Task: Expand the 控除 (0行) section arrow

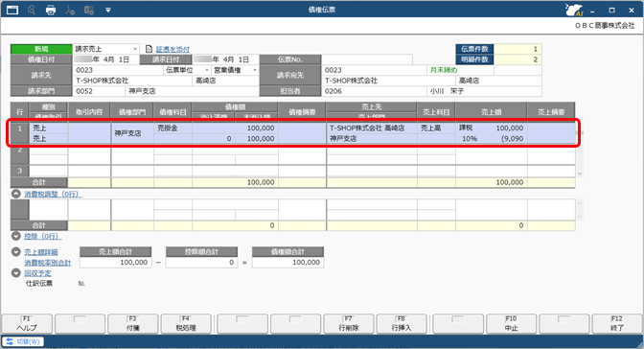Action: click(x=16, y=237)
